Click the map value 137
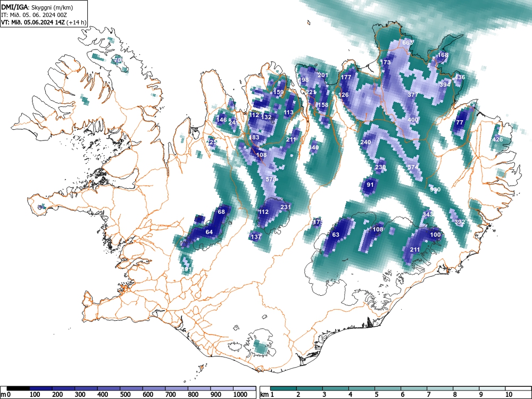This screenshot has width=532, height=399. pos(256,237)
